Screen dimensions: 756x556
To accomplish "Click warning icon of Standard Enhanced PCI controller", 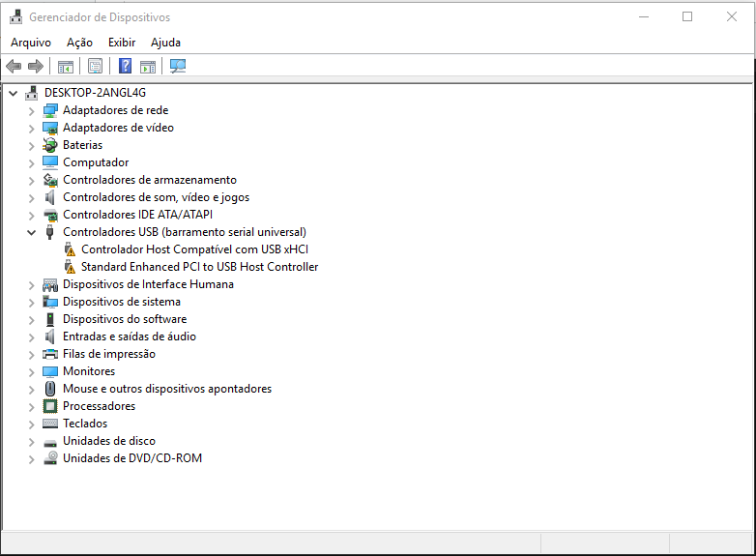I will (x=70, y=267).
